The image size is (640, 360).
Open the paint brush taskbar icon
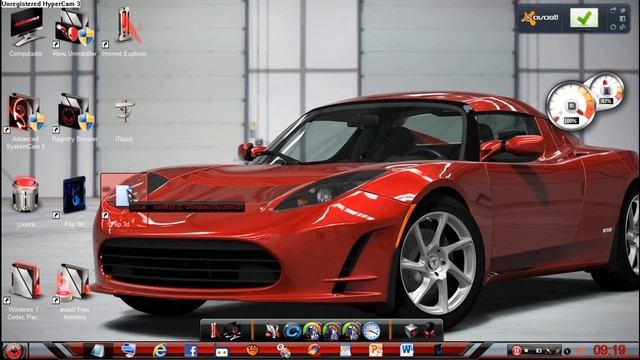[314, 350]
